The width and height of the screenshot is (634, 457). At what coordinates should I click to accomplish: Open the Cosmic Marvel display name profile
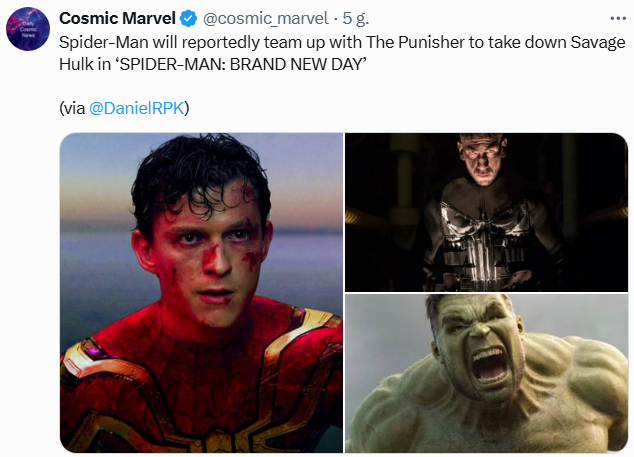click(117, 18)
